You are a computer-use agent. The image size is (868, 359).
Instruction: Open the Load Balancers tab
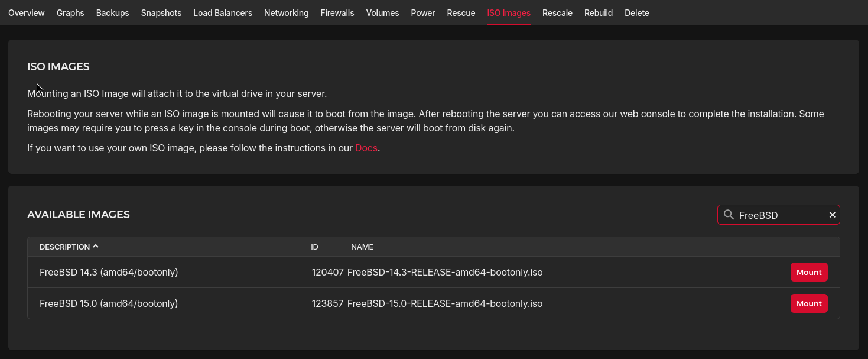pos(223,12)
